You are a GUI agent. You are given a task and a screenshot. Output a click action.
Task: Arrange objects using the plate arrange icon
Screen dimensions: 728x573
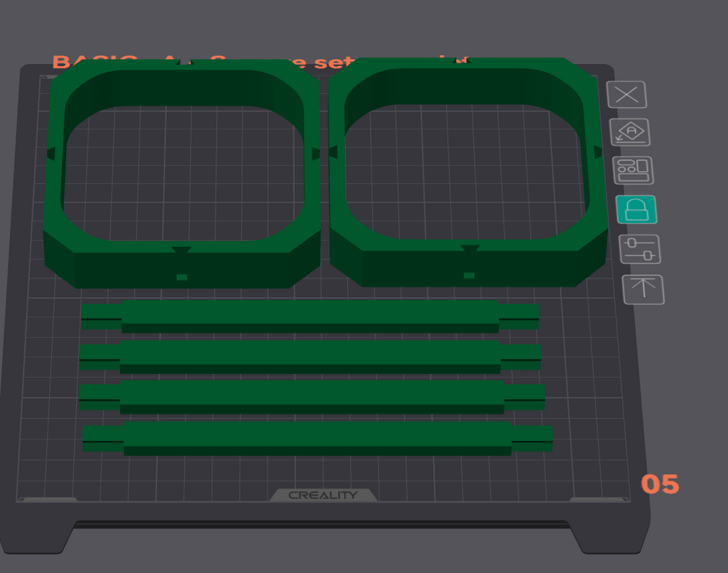[633, 171]
